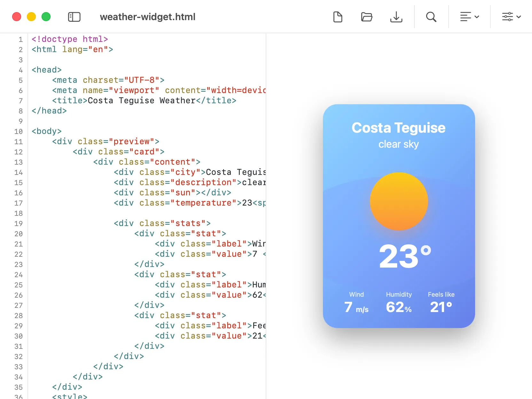The image size is (532, 399).
Task: Click the div class="preview" line
Action: pos(106,141)
